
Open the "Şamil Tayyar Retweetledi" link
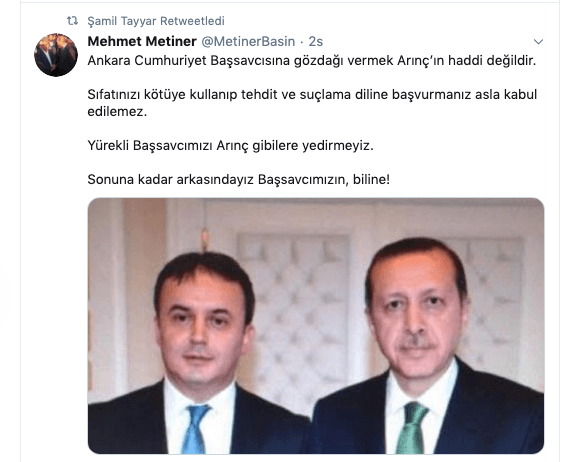coord(156,21)
